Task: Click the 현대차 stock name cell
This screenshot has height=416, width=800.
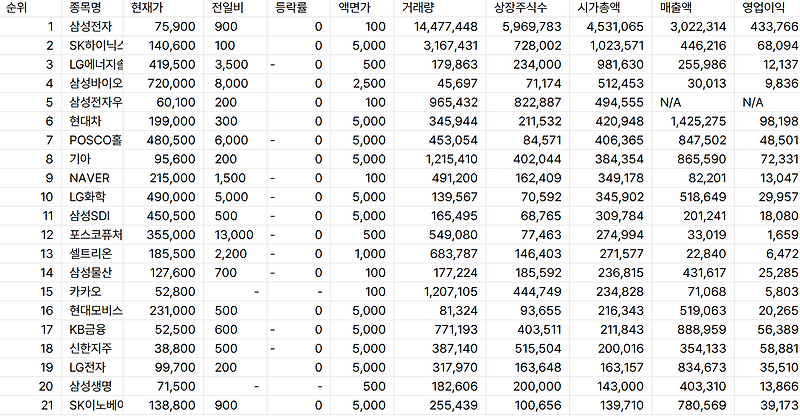Action: coord(92,121)
